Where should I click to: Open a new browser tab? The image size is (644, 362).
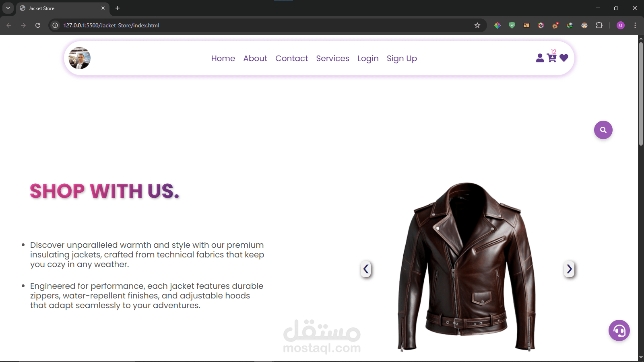pos(117,8)
